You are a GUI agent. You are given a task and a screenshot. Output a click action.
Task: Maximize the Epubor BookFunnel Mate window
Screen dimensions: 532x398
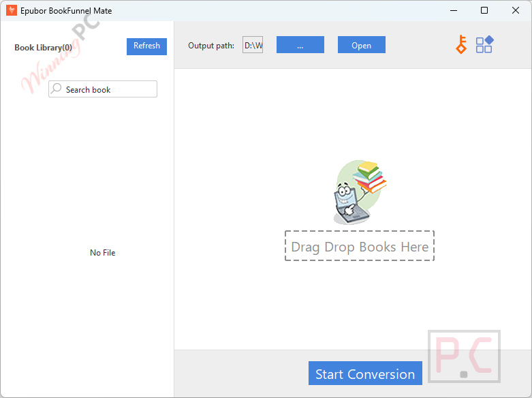[x=484, y=10]
